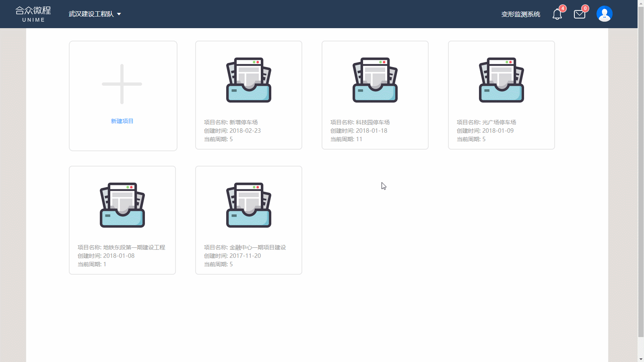Open the mail envelope icon
Image resolution: width=644 pixels, height=362 pixels.
[x=579, y=14]
